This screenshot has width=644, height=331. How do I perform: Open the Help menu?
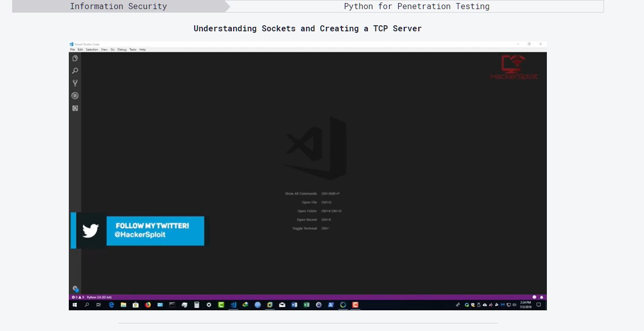[x=143, y=50]
